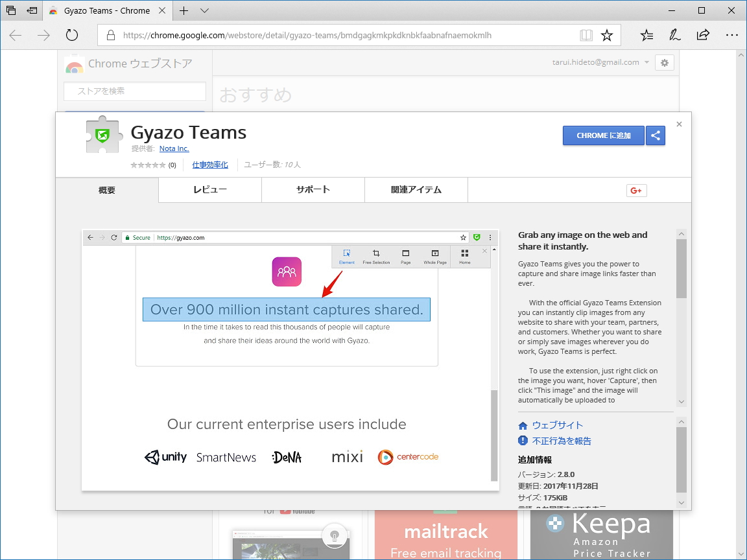Viewport: 747px width, 560px height.
Task: Open Edge's reading view icon
Action: pos(586,35)
